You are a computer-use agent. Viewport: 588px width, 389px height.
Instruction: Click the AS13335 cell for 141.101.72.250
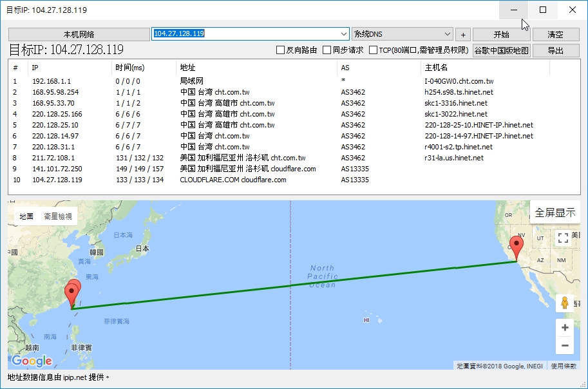point(355,169)
